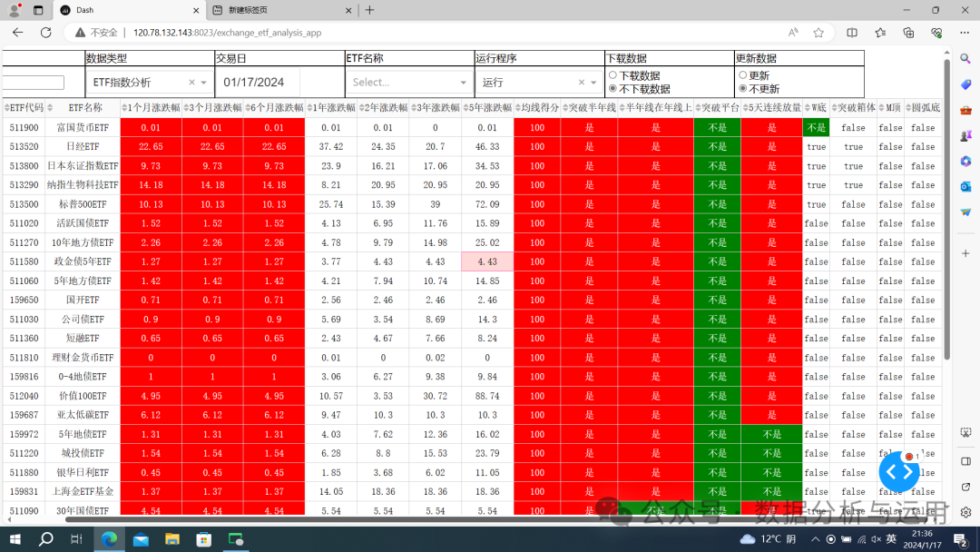Open sidebar tools briefcase icon
The image size is (980, 552).
click(965, 110)
